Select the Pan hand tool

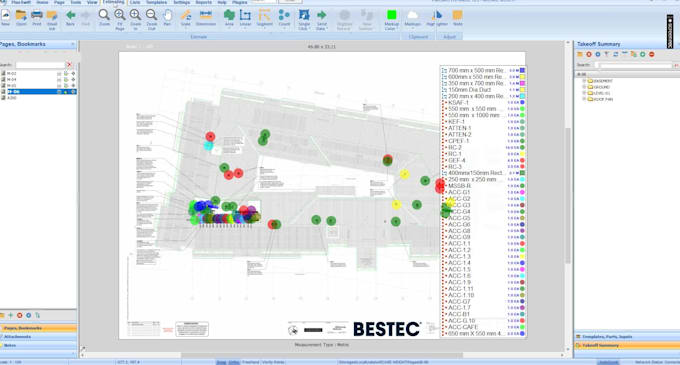click(167, 16)
